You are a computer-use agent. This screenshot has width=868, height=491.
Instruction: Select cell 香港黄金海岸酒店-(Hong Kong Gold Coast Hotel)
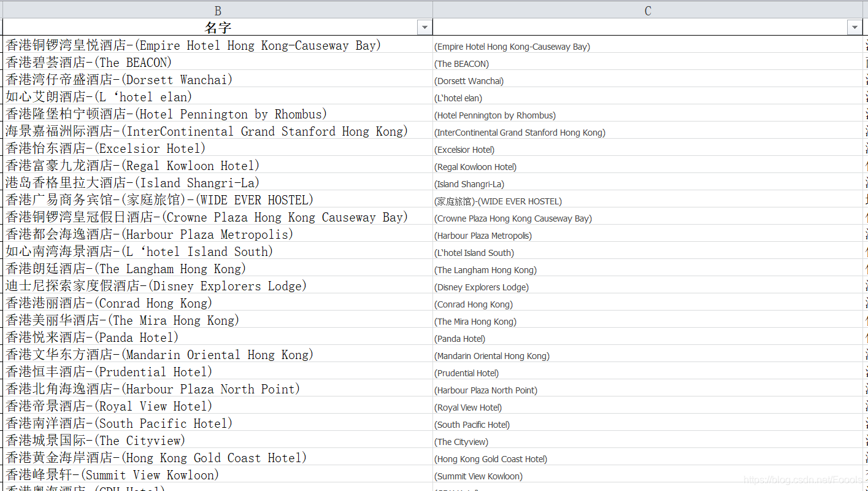tap(218, 457)
